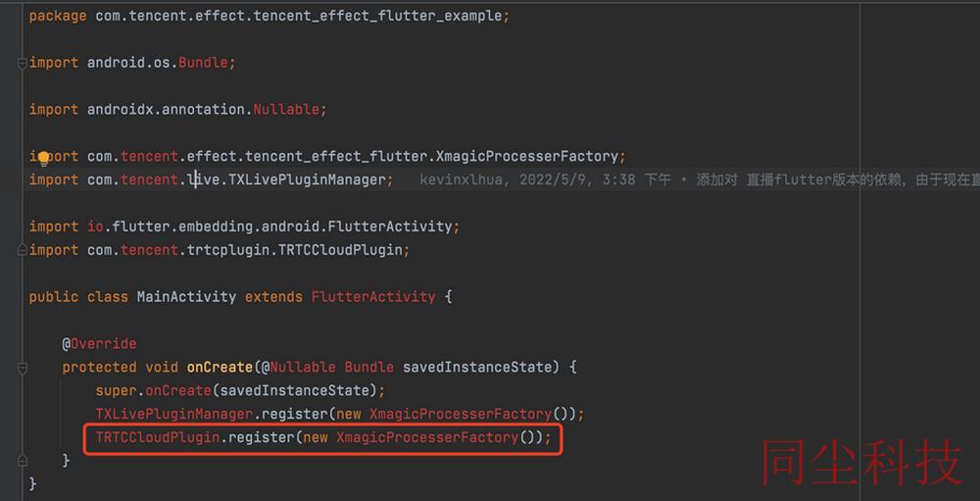
Task: Click FlutterActivity after the extends keyword
Action: [x=373, y=296]
